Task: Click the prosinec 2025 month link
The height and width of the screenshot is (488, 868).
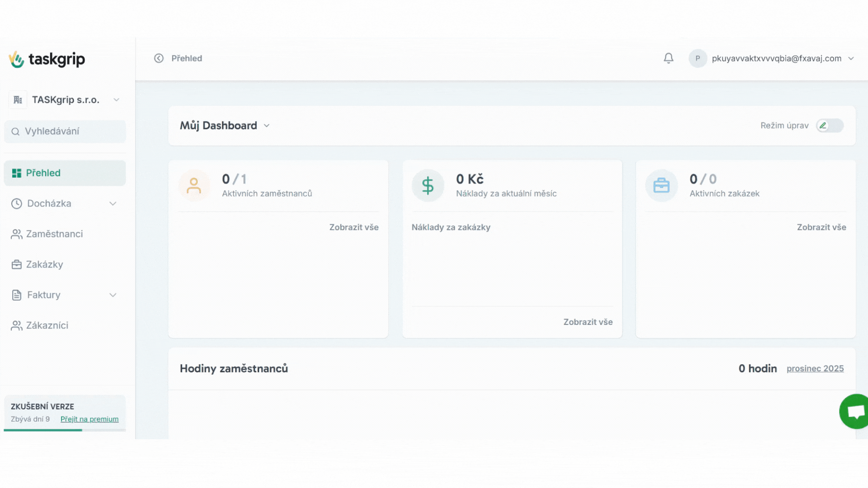Action: click(x=815, y=369)
